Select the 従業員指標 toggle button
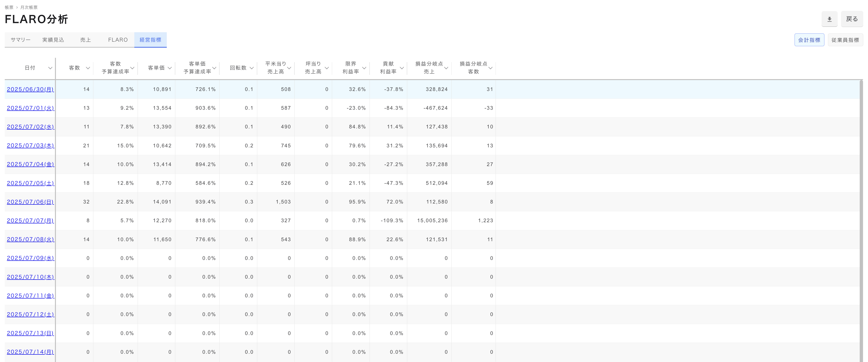This screenshot has width=868, height=362. [x=845, y=40]
